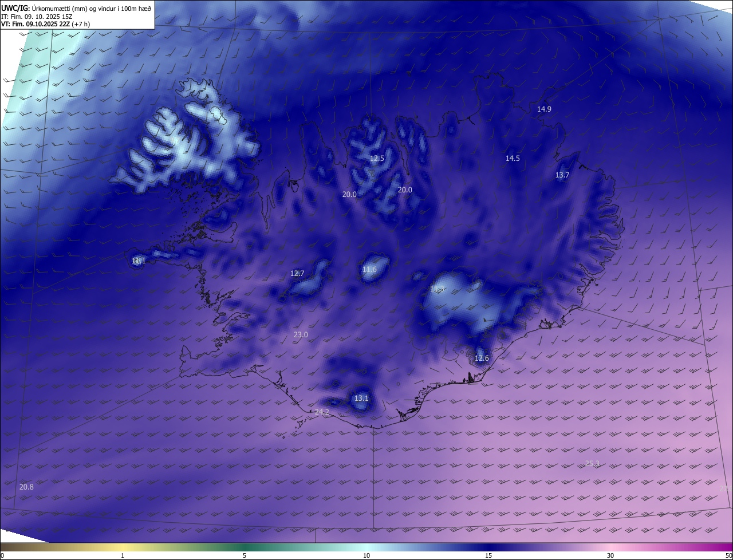
Task: Click the colour scale tick labelled 30
Action: [610, 555]
